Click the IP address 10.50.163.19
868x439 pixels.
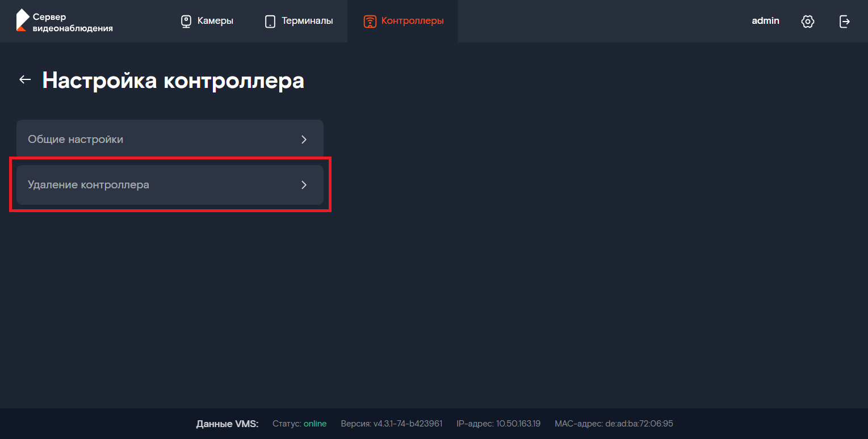pos(518,424)
